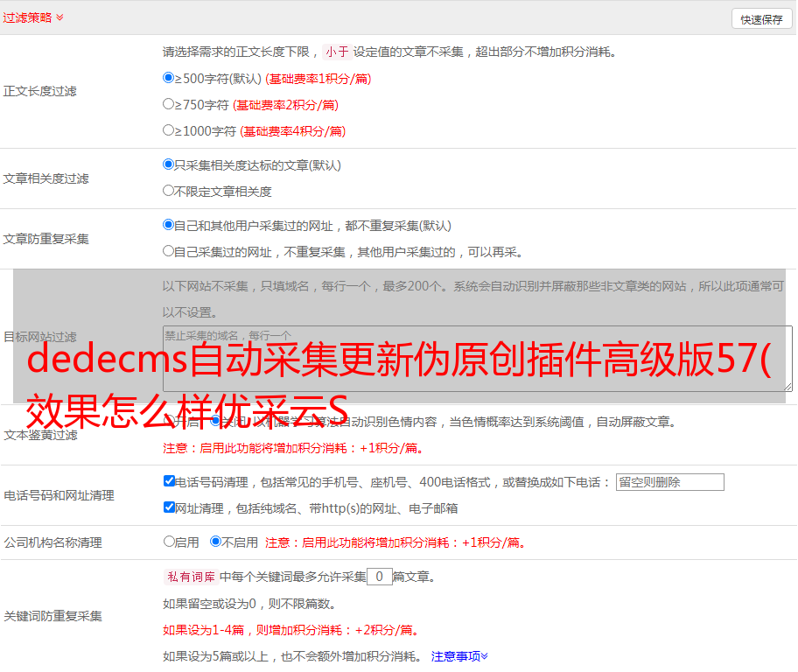Click the red 注意 note beside 不启用
798x672 pixels.
pos(395,542)
